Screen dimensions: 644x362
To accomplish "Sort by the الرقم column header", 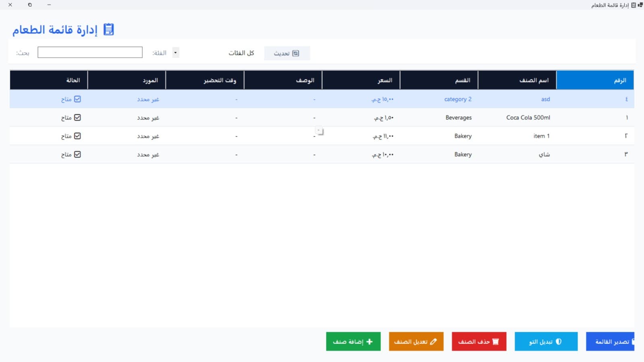I will (595, 80).
